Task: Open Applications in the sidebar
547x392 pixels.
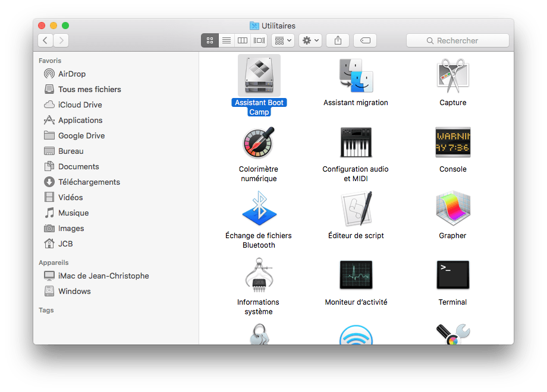Action: [73, 120]
